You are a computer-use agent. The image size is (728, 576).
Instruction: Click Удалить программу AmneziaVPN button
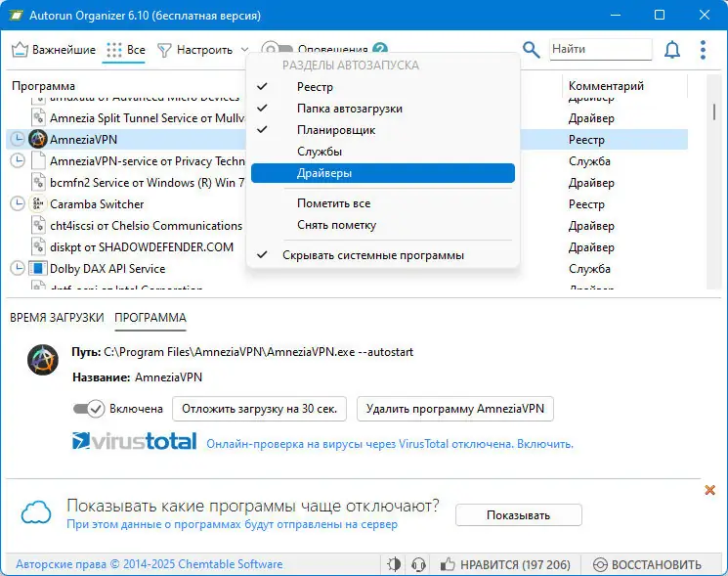point(455,409)
